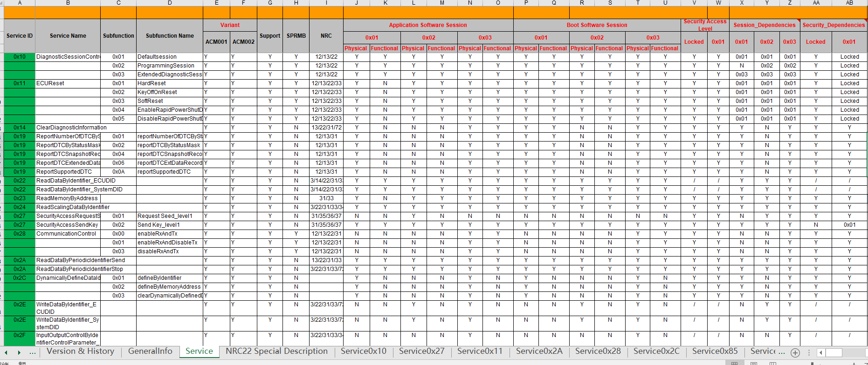868x365 pixels.
Task: Click "Security Access Level" header cell
Action: (x=705, y=25)
